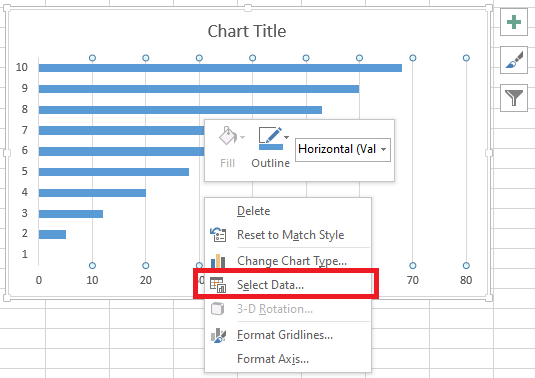Image resolution: width=535 pixels, height=378 pixels.
Task: Click horizontal axis label 80
Action: point(466,280)
